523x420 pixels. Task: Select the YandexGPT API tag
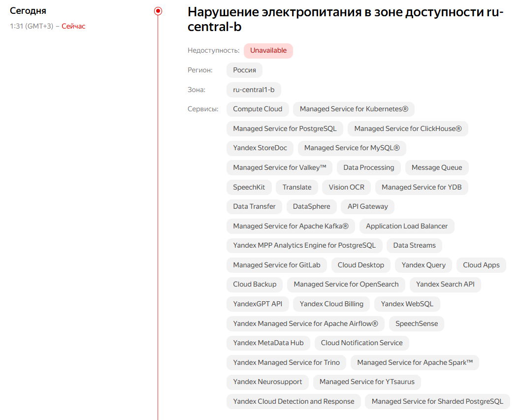(258, 304)
